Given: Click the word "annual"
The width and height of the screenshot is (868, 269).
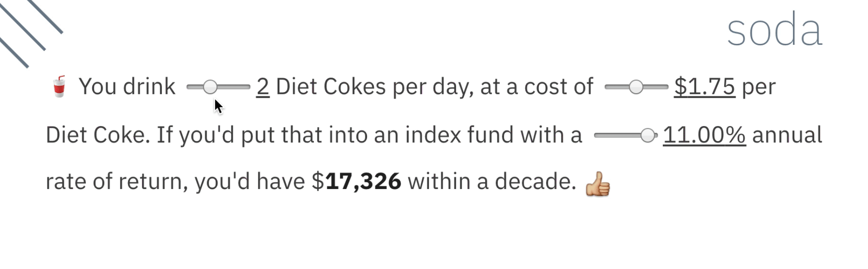Looking at the screenshot, I should click(787, 135).
